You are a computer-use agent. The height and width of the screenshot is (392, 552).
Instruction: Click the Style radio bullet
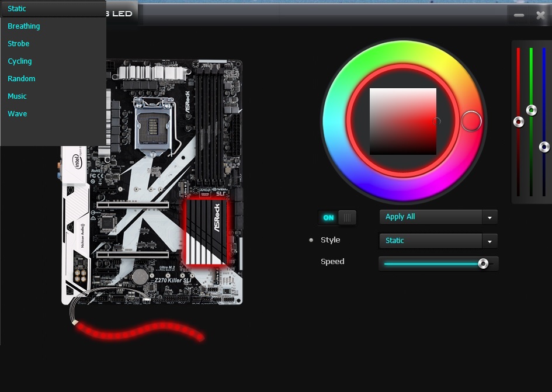click(311, 240)
